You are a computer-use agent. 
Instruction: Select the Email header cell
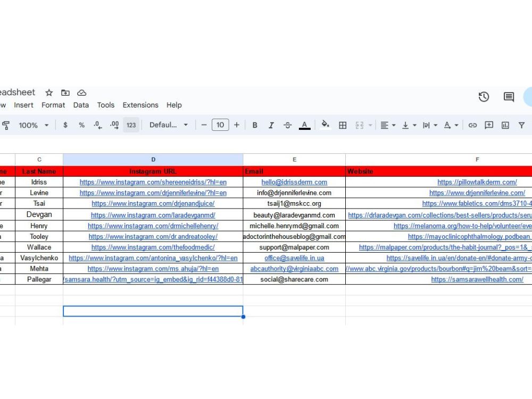pyautogui.click(x=294, y=171)
